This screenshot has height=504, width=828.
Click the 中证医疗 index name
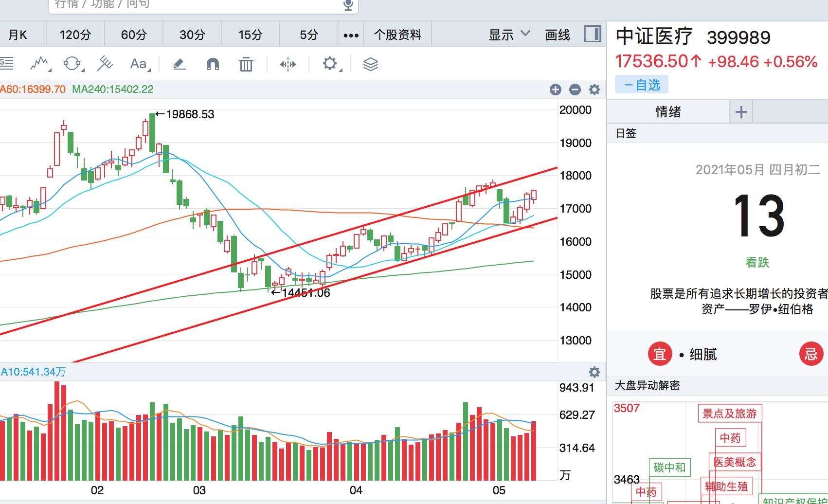[x=654, y=36]
